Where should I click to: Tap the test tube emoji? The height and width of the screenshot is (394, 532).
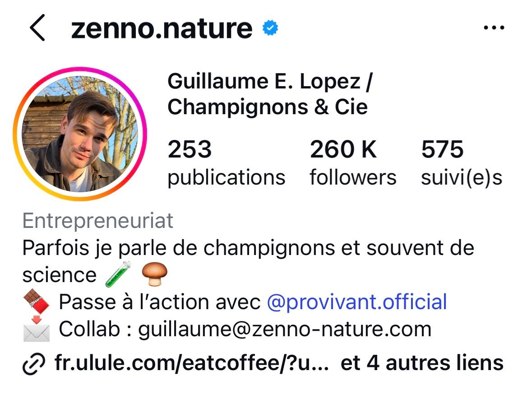tap(118, 274)
